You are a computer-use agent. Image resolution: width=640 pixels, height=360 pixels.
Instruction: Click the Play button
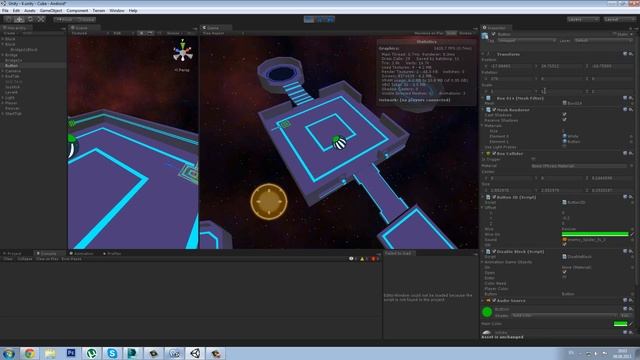tap(309, 19)
